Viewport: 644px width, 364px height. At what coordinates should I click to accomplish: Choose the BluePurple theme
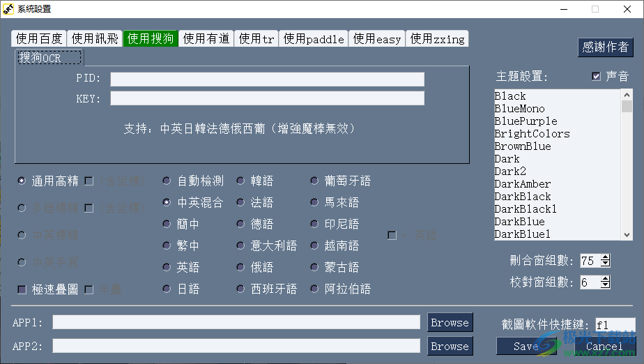click(x=558, y=121)
